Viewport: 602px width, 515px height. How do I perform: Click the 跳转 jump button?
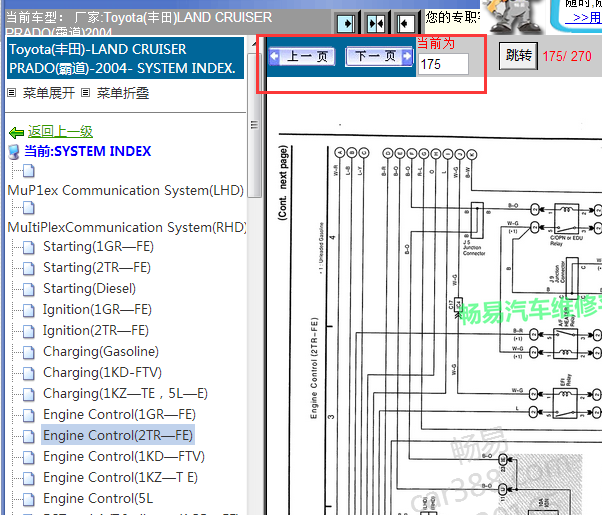pos(518,56)
